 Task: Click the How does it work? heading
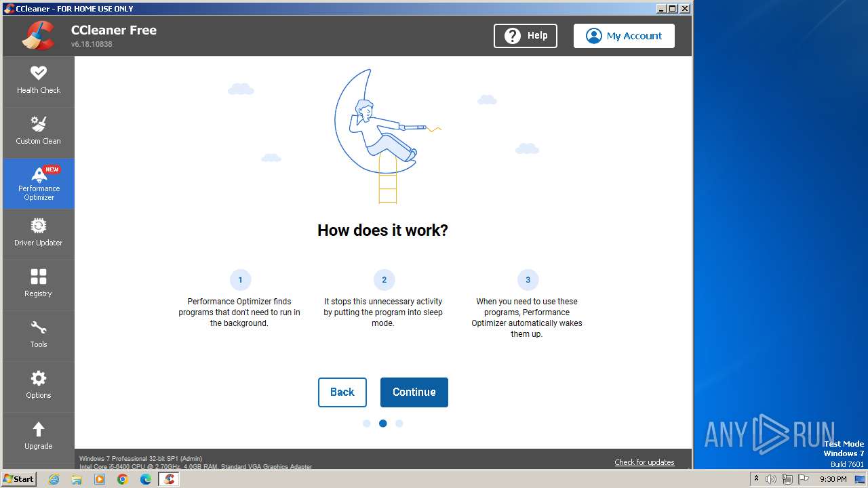382,230
